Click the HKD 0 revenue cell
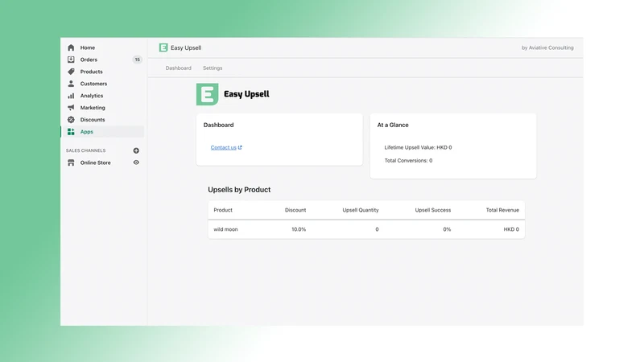The height and width of the screenshot is (362, 644). pos(511,229)
